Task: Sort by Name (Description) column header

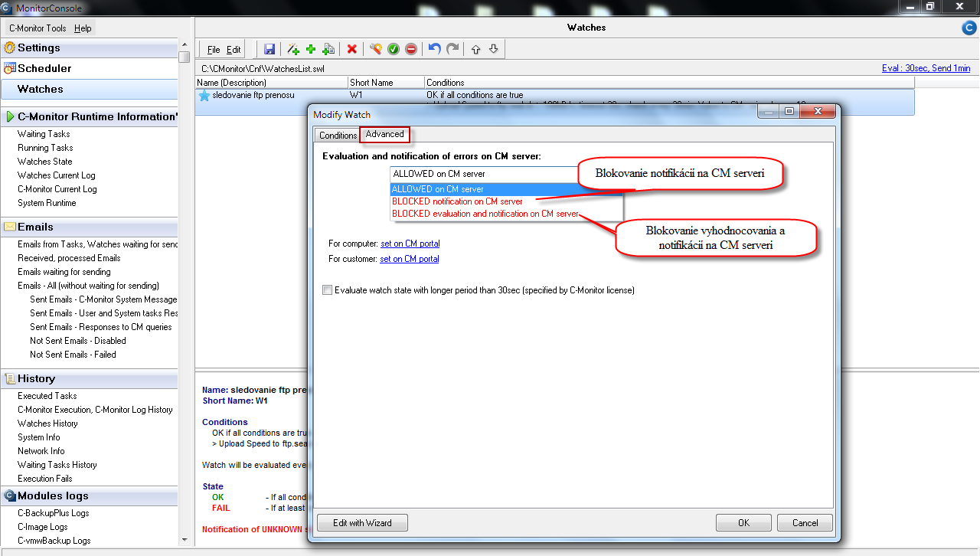Action: click(x=272, y=82)
